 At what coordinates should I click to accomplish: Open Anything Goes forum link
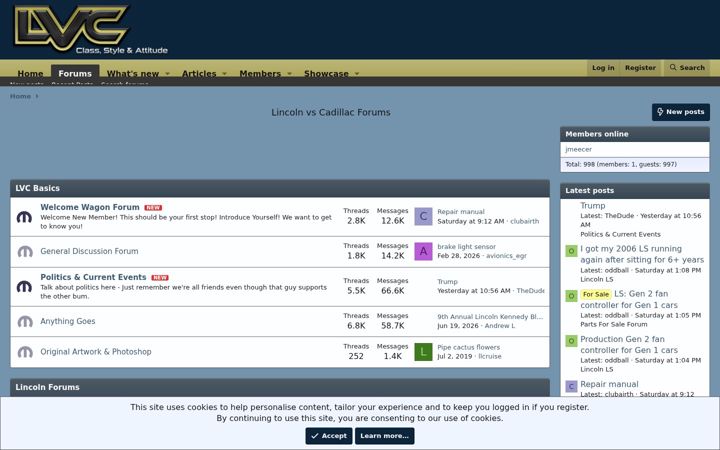[x=68, y=321]
